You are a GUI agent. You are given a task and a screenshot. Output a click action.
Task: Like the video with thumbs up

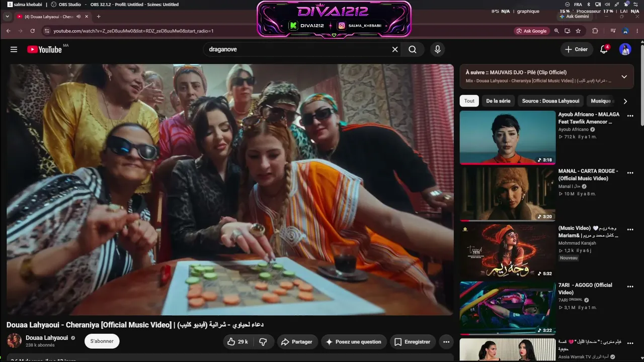click(237, 342)
